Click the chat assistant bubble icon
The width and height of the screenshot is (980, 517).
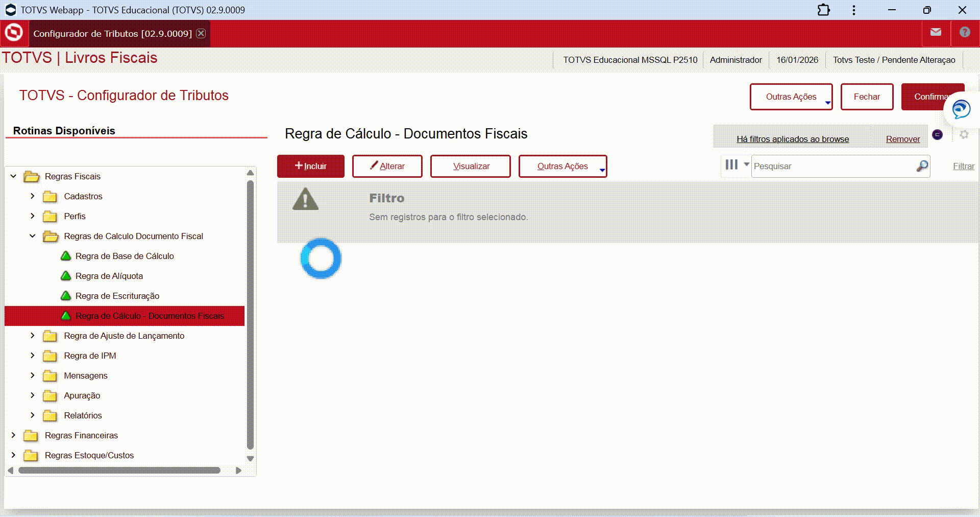click(961, 109)
